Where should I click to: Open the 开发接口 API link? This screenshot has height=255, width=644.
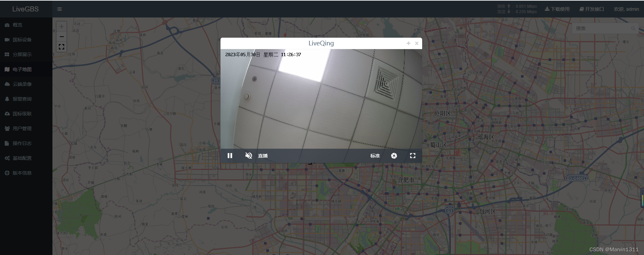coord(592,9)
